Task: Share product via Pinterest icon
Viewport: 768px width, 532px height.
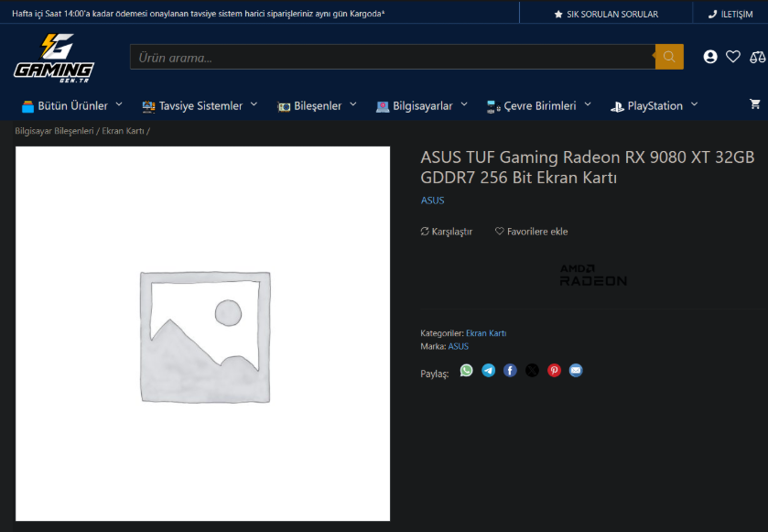Action: point(554,370)
